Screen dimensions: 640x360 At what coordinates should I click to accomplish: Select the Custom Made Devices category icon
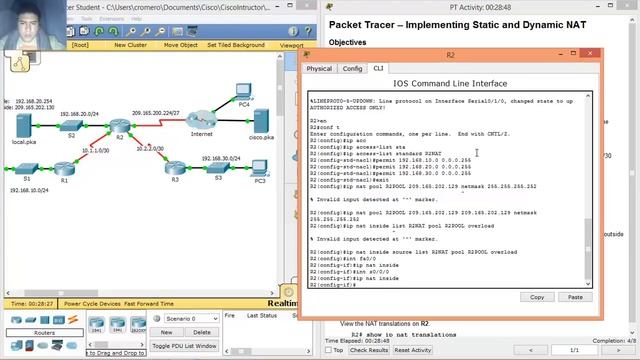tap(57, 346)
